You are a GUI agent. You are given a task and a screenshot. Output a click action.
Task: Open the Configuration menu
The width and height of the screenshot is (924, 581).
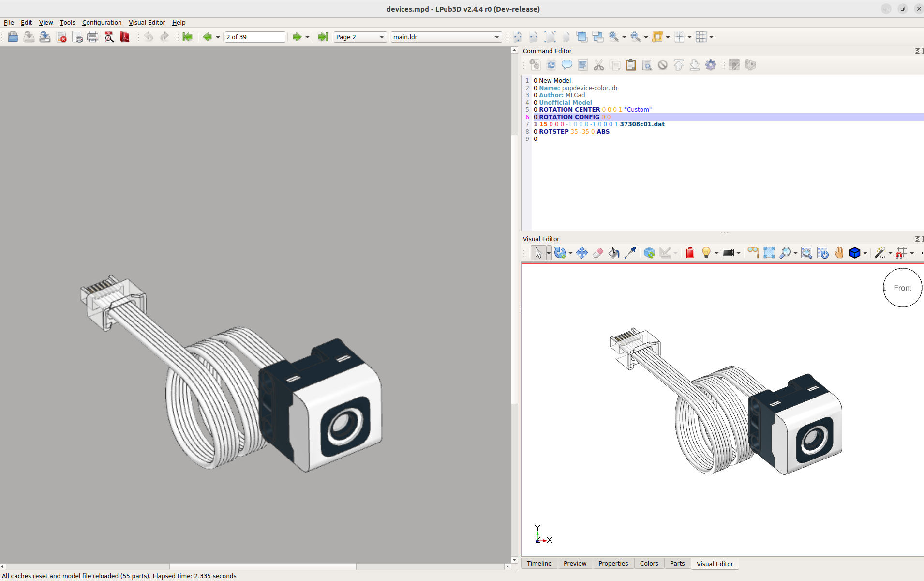(x=102, y=22)
